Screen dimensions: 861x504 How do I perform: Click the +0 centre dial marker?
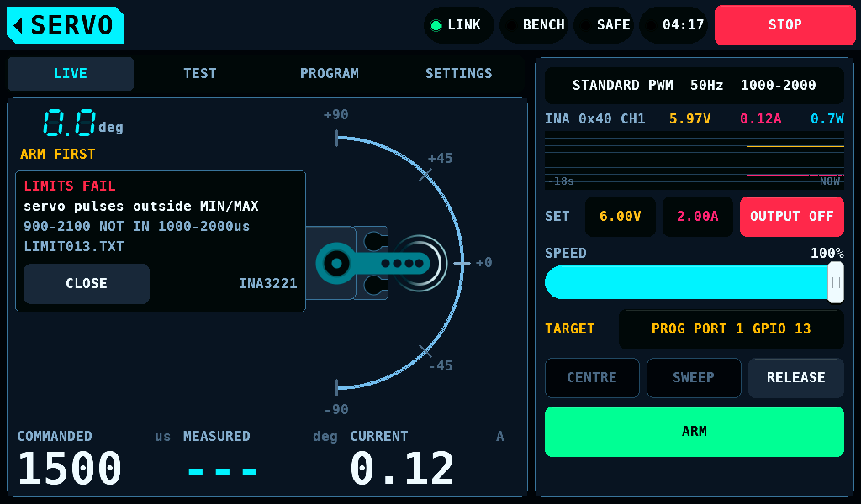coord(483,263)
